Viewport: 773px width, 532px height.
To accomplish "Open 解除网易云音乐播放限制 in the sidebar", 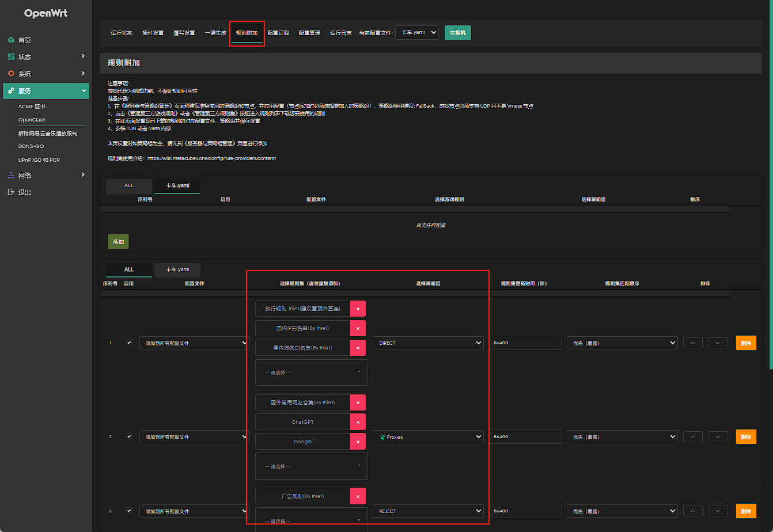I will click(48, 134).
